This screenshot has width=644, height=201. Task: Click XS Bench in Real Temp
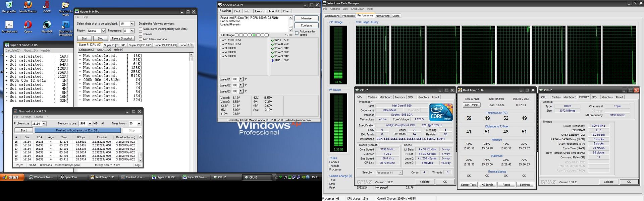tap(487, 185)
